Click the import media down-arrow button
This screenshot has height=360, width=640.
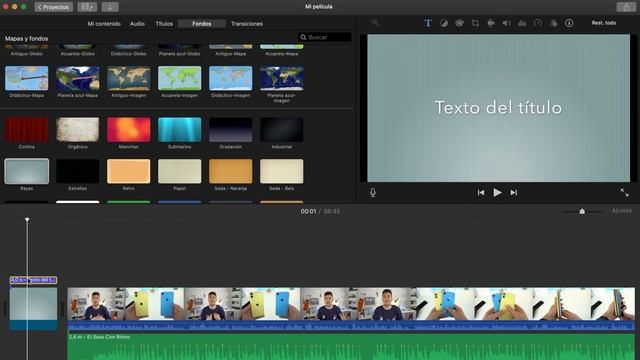tap(110, 7)
